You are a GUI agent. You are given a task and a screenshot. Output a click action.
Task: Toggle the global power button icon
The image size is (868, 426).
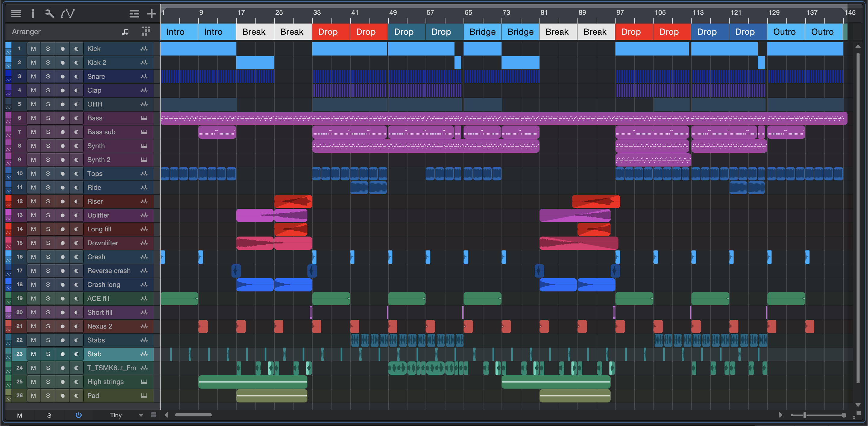pyautogui.click(x=78, y=415)
